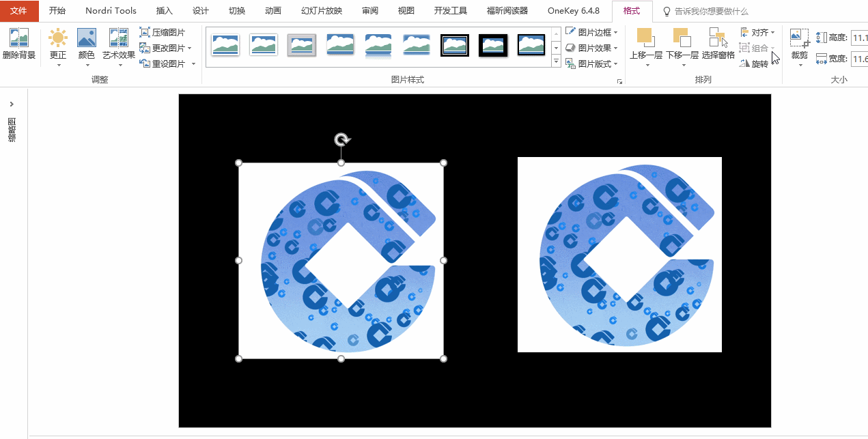Expand the picture styles gallery

coord(556,62)
